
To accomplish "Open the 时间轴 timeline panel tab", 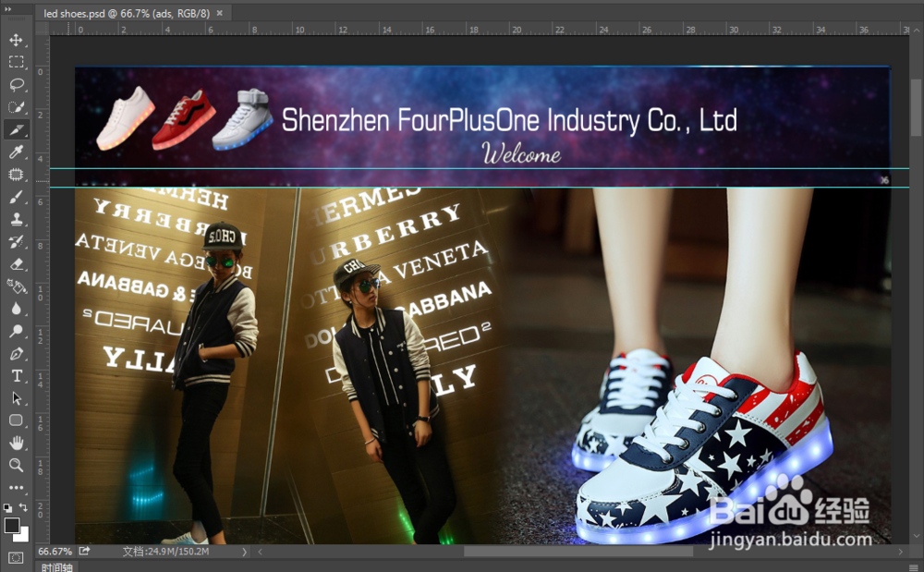I will click(x=56, y=566).
